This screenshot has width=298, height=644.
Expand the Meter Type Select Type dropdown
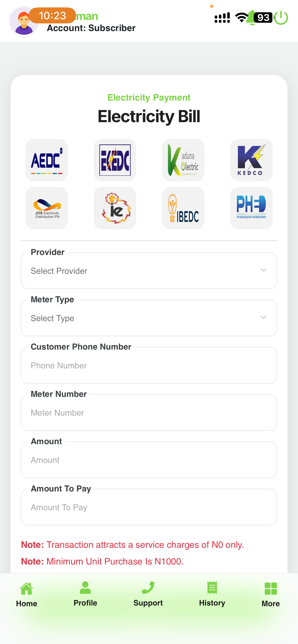click(x=149, y=318)
